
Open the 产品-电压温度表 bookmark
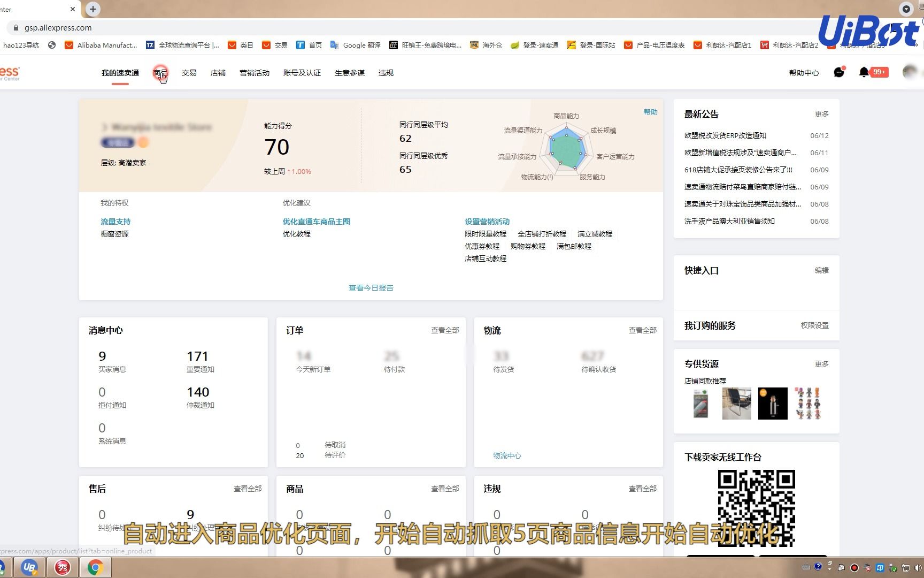coord(654,45)
